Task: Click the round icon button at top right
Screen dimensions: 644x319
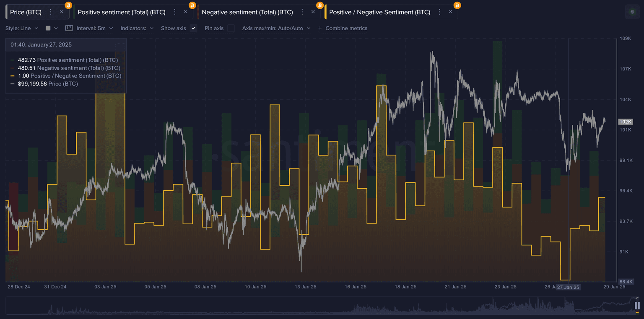Action: coord(632,12)
